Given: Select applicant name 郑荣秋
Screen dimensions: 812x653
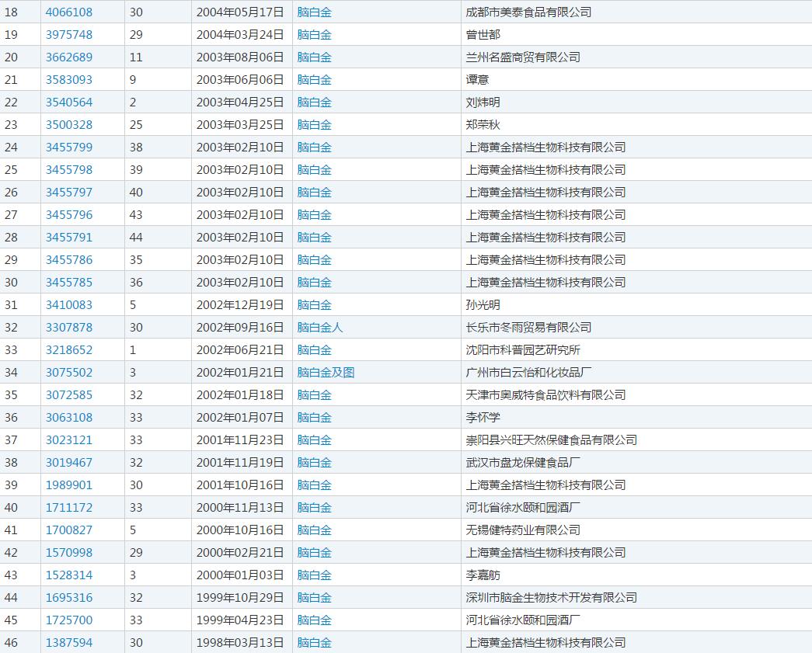Looking at the screenshot, I should coord(483,125).
